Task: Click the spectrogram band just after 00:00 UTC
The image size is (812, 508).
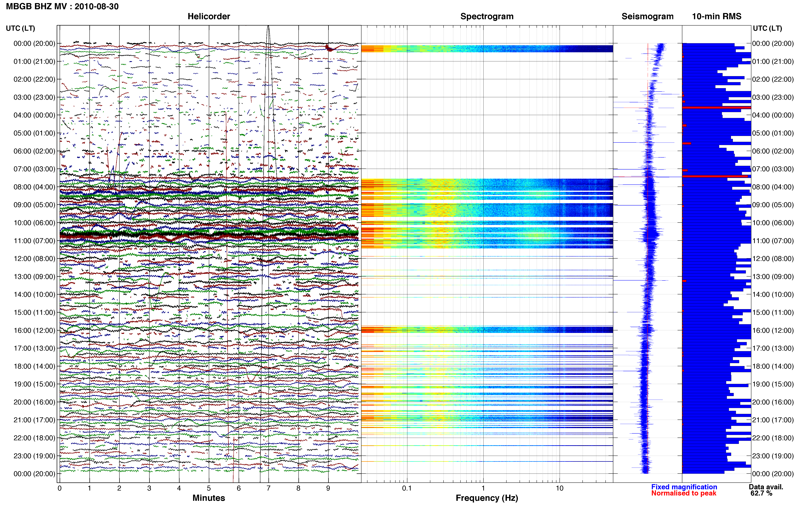Action: pos(487,49)
